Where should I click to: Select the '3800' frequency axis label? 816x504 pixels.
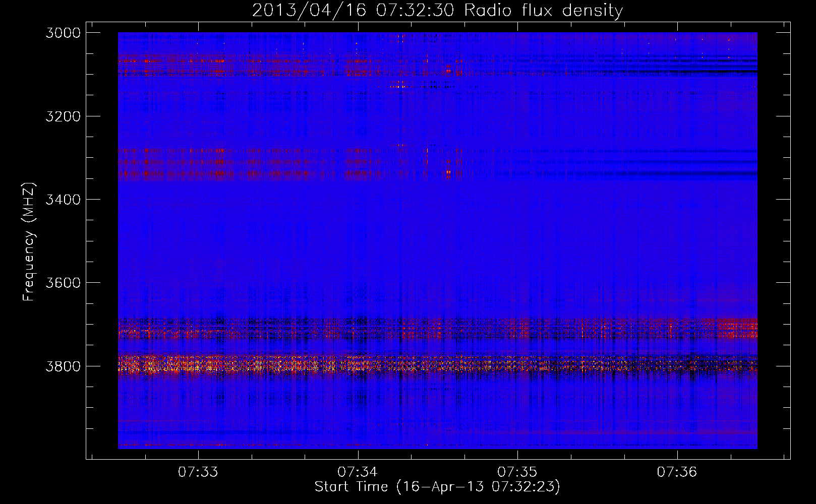pyautogui.click(x=63, y=366)
